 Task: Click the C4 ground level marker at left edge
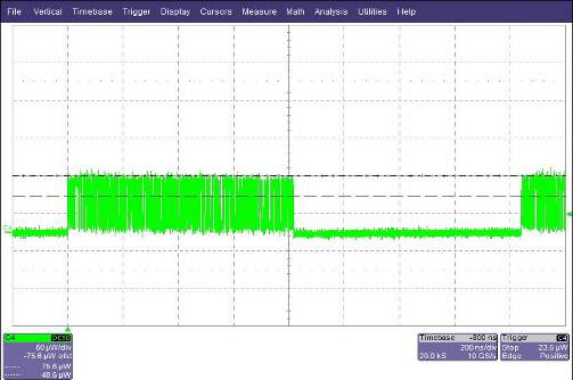[7, 229]
